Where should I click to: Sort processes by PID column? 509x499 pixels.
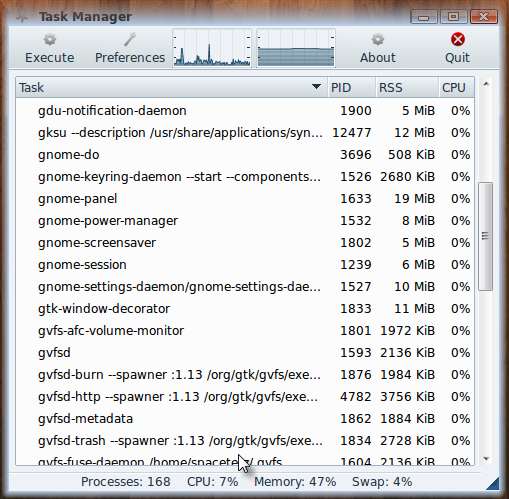[352, 87]
